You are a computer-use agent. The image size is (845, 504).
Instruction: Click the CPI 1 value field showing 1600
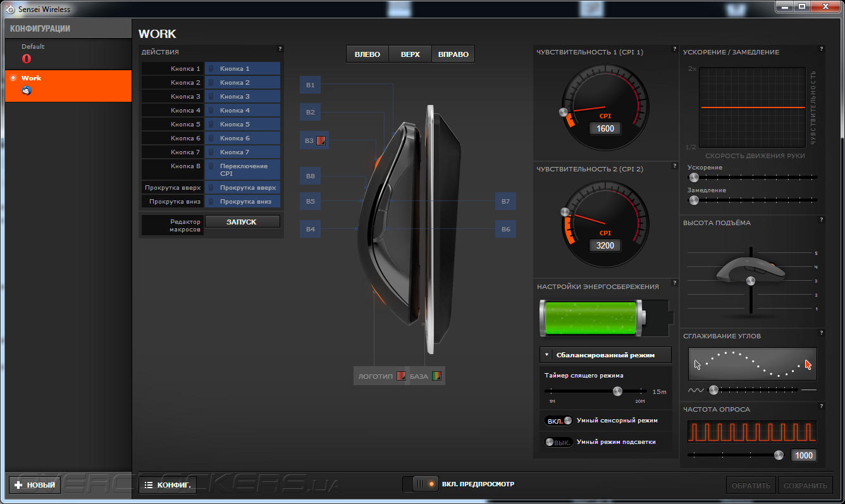click(x=605, y=128)
